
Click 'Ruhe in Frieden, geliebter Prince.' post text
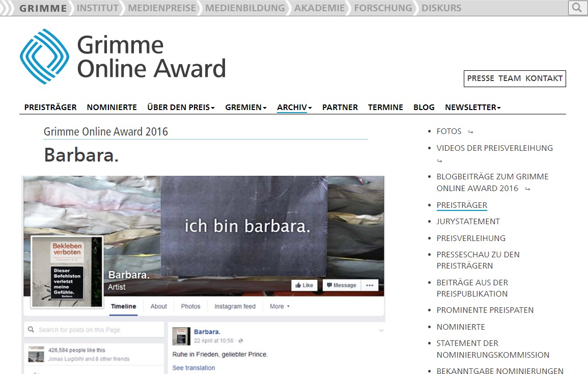[x=220, y=355]
